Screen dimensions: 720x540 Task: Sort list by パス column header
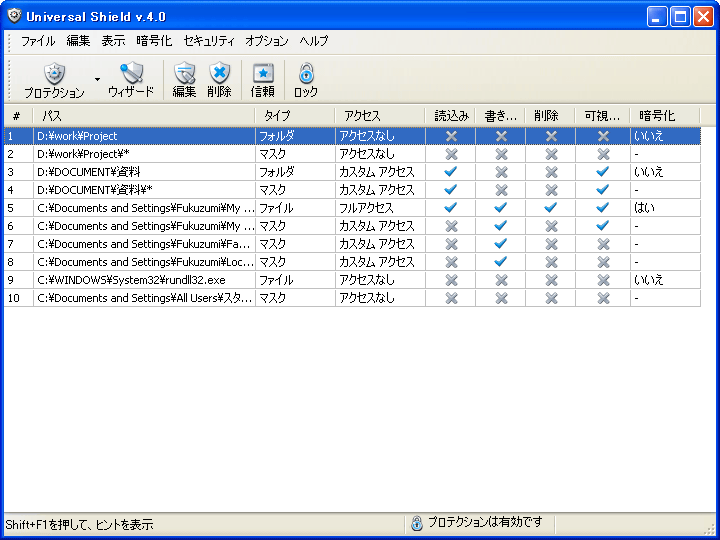[143, 116]
